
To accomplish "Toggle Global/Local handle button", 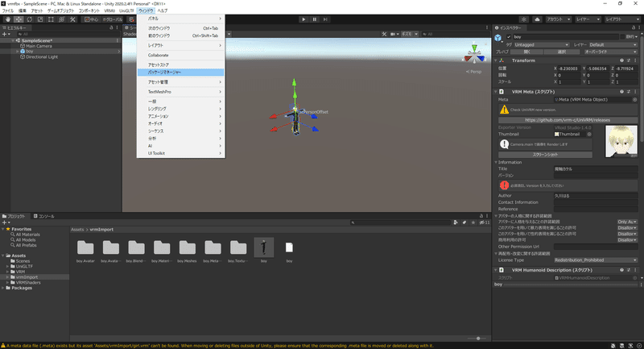I will pyautogui.click(x=112, y=19).
